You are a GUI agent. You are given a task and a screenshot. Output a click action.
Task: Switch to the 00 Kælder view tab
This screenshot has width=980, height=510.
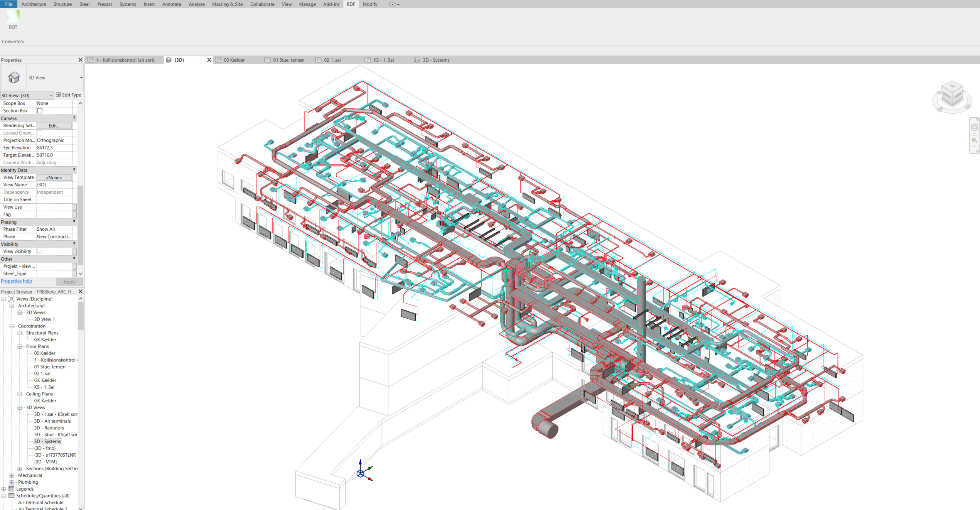[234, 60]
